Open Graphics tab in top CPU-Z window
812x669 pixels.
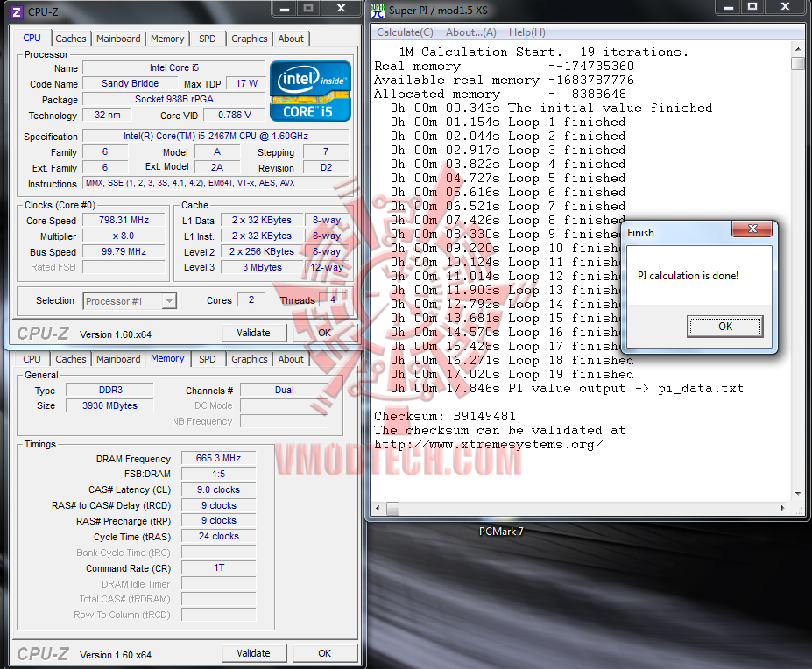point(249,39)
